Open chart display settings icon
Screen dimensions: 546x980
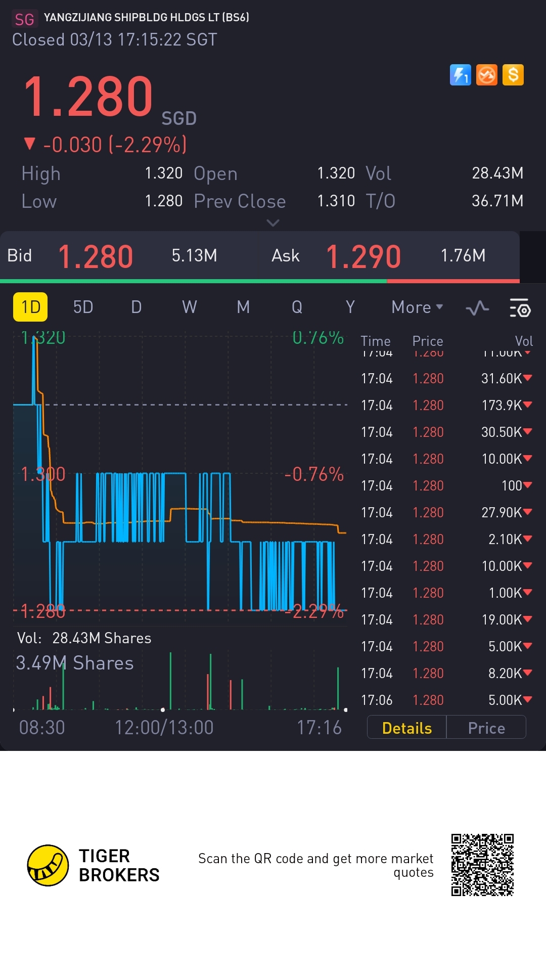tap(520, 307)
